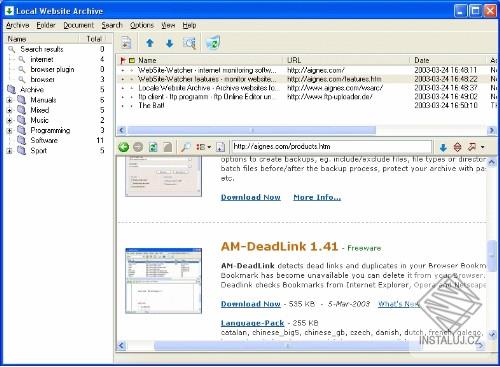The image size is (500, 367).
Task: Expand the Manuals folder node
Action: pos(10,100)
